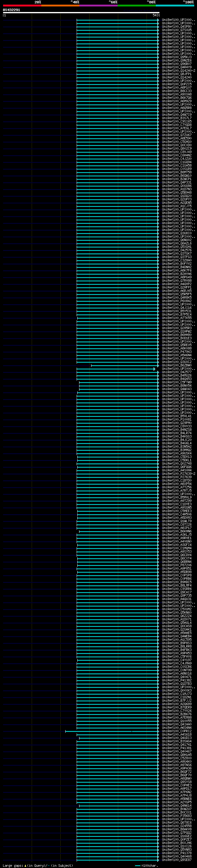Select hit label UniRef100_C5DKL1
Viewport: 197px width, 868px height.
click(x=177, y=460)
